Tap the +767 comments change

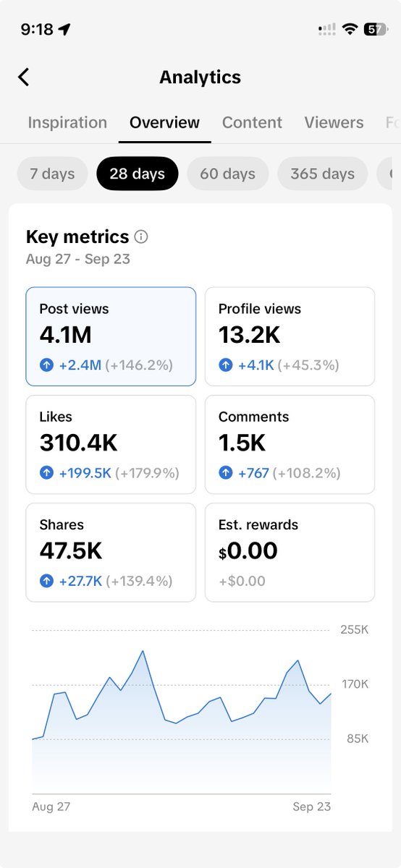pos(253,473)
